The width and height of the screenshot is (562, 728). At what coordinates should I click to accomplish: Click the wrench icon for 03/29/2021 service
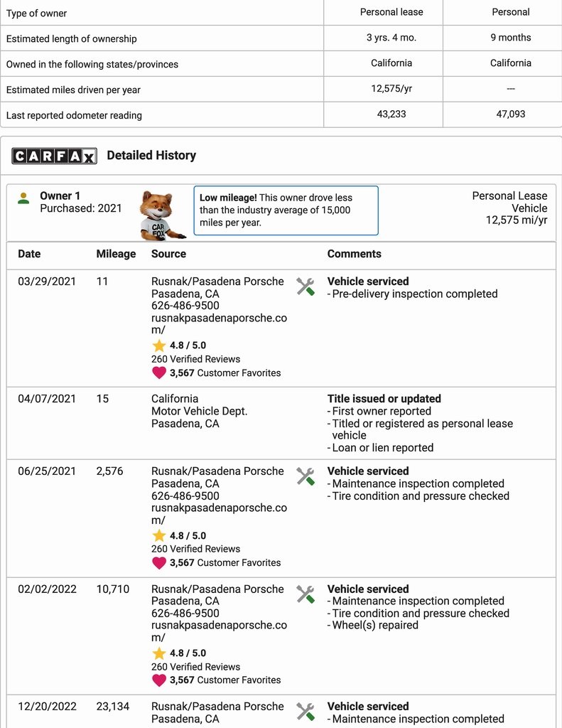click(x=306, y=287)
